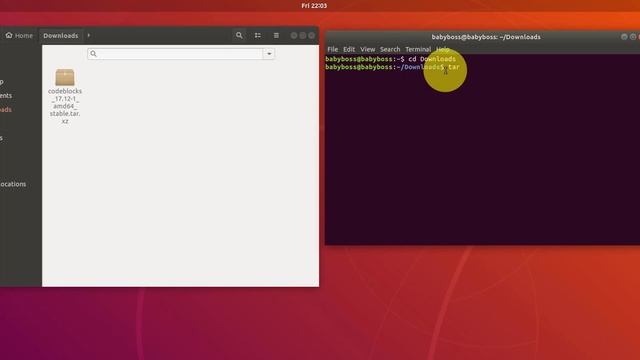
Task: Switch to list view in Files
Action: [x=258, y=36]
